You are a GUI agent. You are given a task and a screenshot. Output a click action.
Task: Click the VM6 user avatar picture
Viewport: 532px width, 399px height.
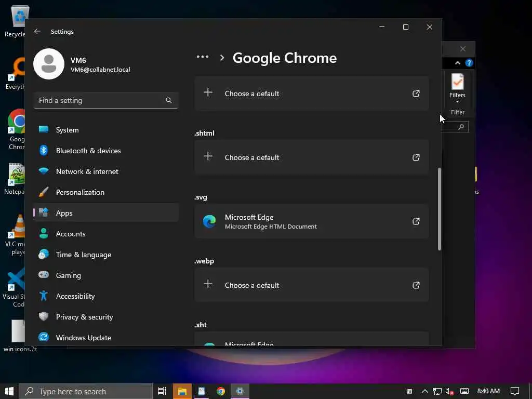[49, 64]
